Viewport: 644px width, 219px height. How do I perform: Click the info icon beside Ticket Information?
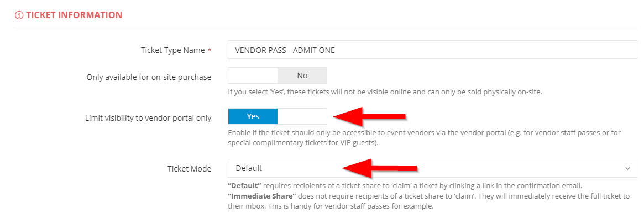[x=19, y=15]
